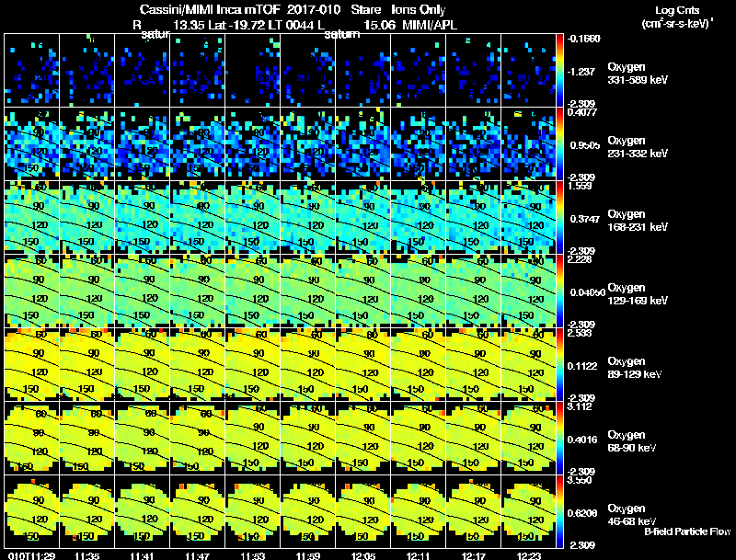Select the Oxygen 129-169 keV energy label
Viewport: 736px width, 560px height.
(638, 294)
